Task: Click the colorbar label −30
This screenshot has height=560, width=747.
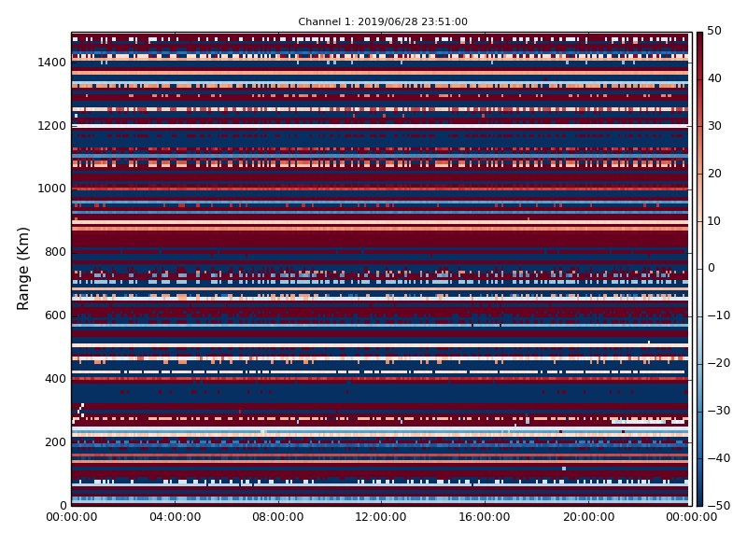Action: pos(718,411)
